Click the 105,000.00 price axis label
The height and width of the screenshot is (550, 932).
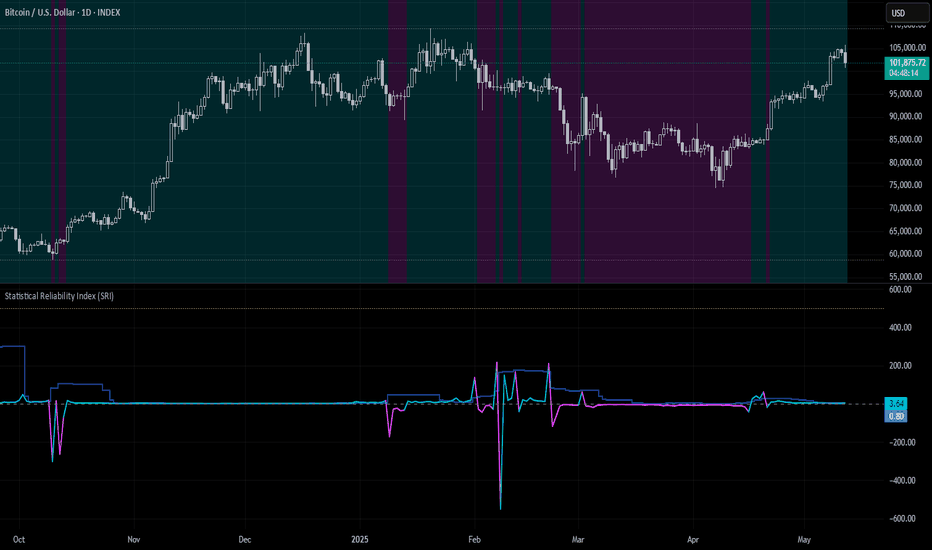coord(906,48)
